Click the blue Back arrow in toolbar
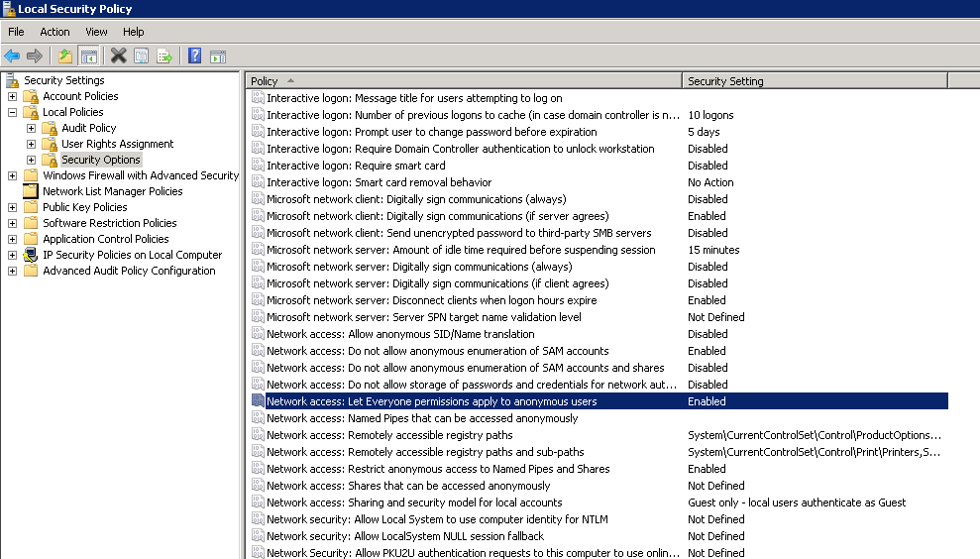 [12, 56]
